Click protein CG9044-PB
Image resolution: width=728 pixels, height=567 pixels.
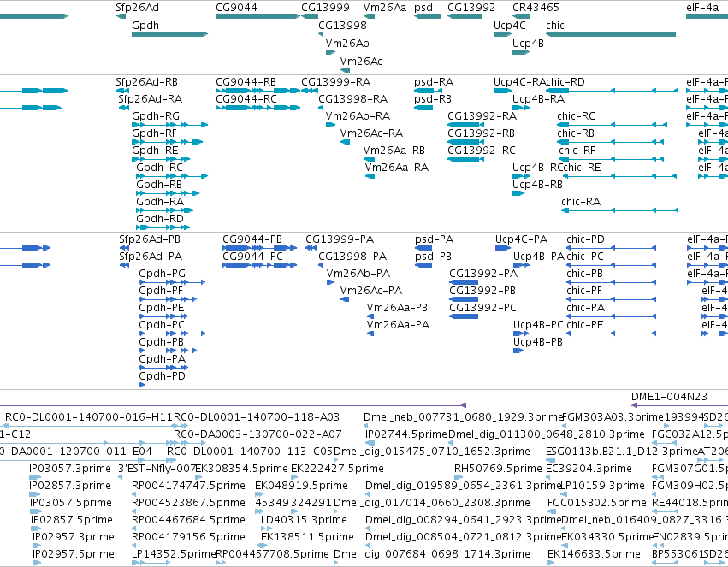coord(252,239)
